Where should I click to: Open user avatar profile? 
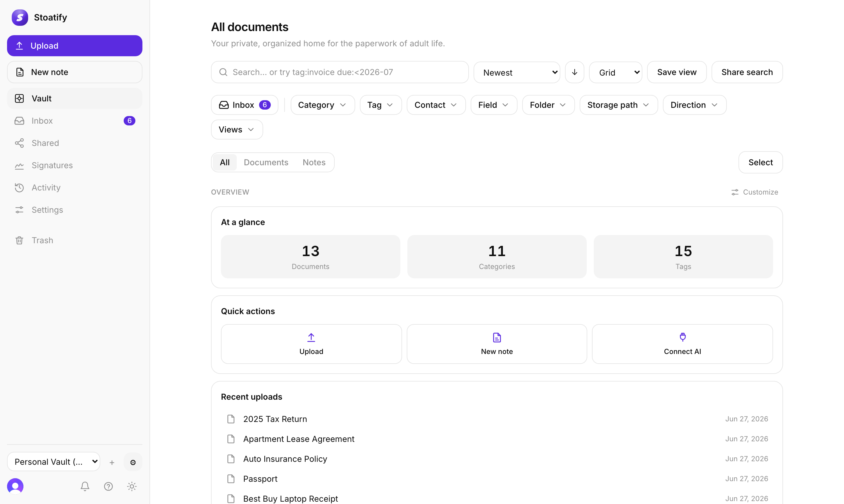click(x=15, y=486)
